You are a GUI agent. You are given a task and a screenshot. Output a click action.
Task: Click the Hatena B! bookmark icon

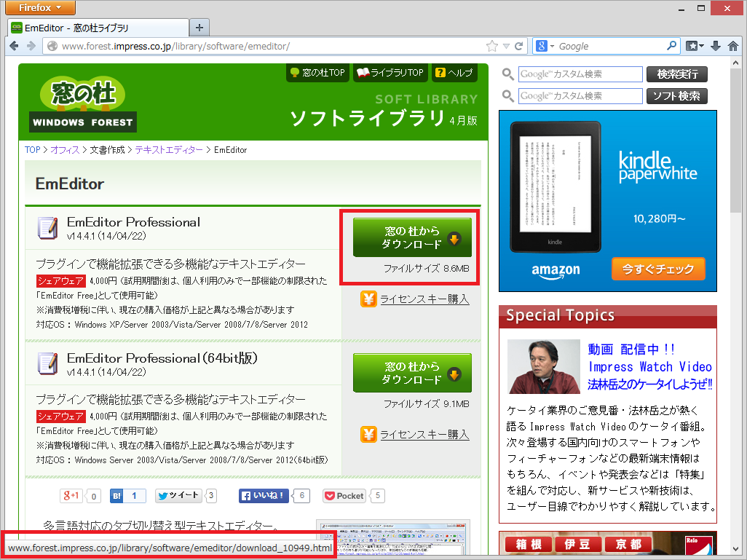tap(116, 495)
